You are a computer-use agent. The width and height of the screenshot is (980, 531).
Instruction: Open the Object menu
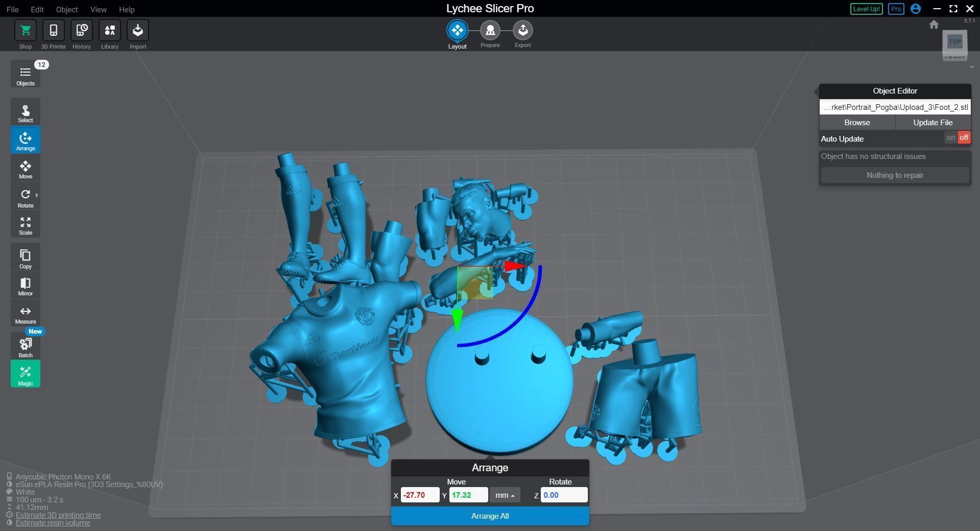pyautogui.click(x=67, y=9)
